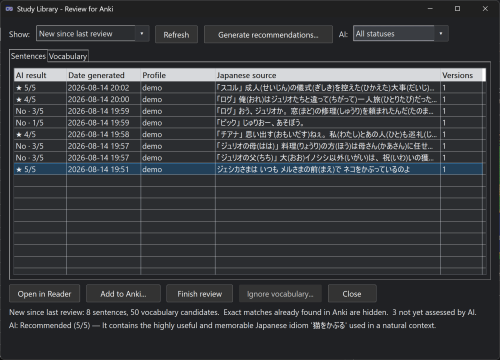Click the Open in Reader button

(44, 294)
